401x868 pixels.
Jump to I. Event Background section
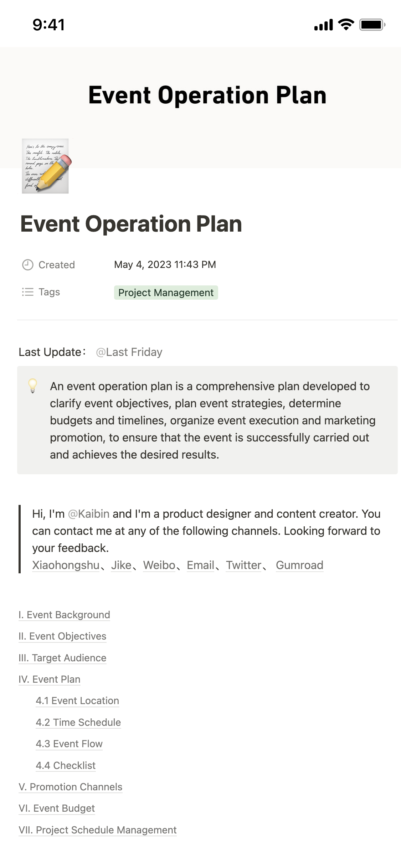(x=64, y=615)
